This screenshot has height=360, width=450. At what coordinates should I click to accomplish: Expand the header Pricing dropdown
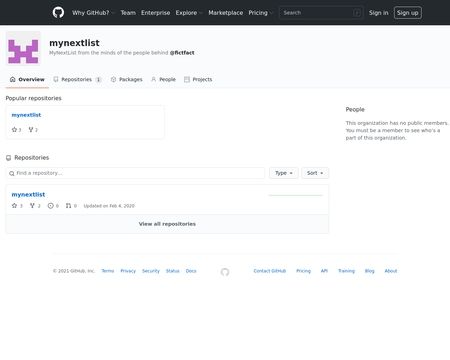(260, 13)
